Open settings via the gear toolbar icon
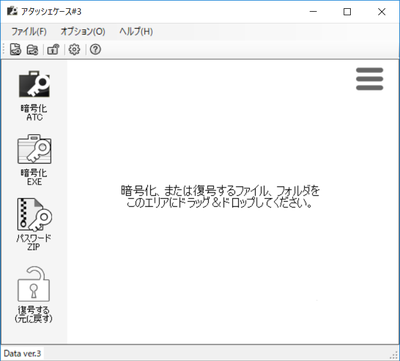Image resolution: width=400 pixels, height=361 pixels. [74, 50]
